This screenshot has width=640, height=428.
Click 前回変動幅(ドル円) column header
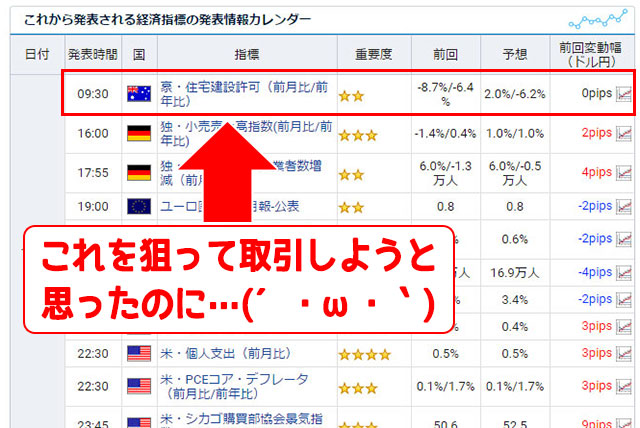[x=591, y=55]
